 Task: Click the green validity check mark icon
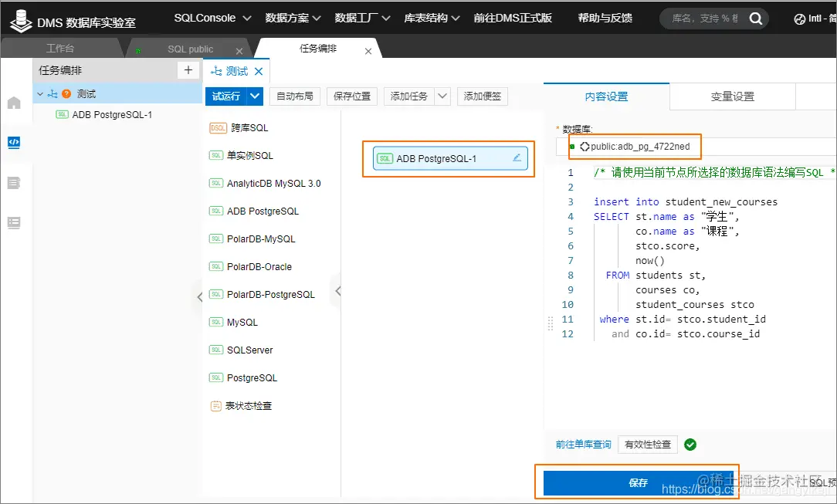690,445
